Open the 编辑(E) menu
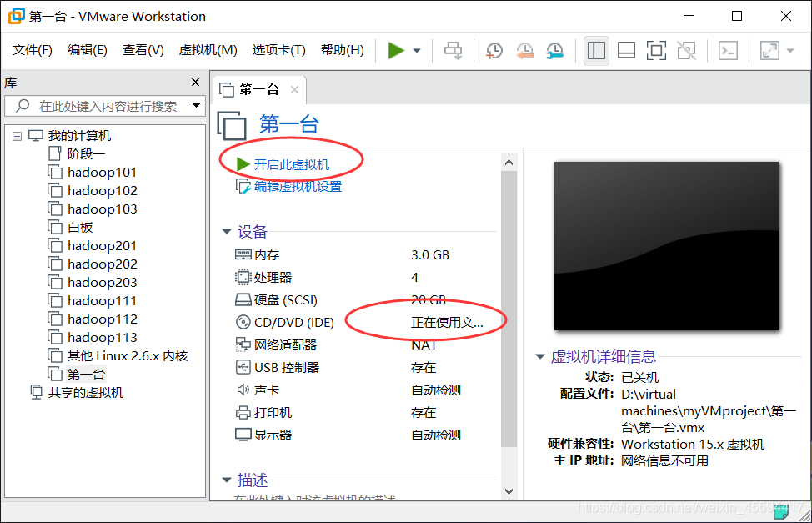Viewport: 812px width, 523px height. point(88,50)
